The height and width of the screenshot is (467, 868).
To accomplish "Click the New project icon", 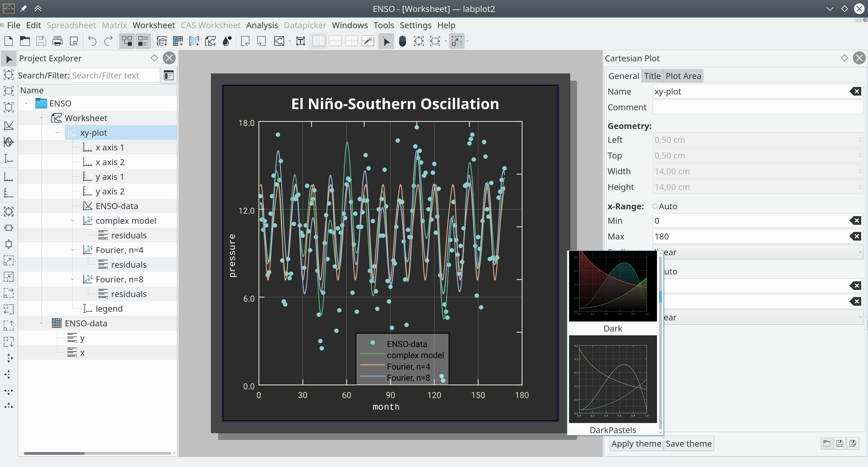I will coord(9,41).
